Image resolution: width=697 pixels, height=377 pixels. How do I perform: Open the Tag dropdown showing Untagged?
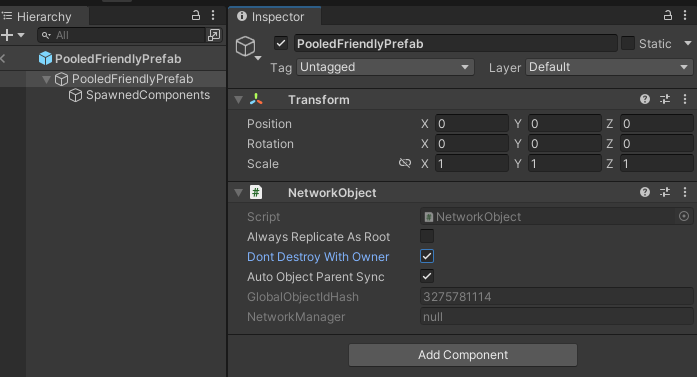pyautogui.click(x=385, y=67)
